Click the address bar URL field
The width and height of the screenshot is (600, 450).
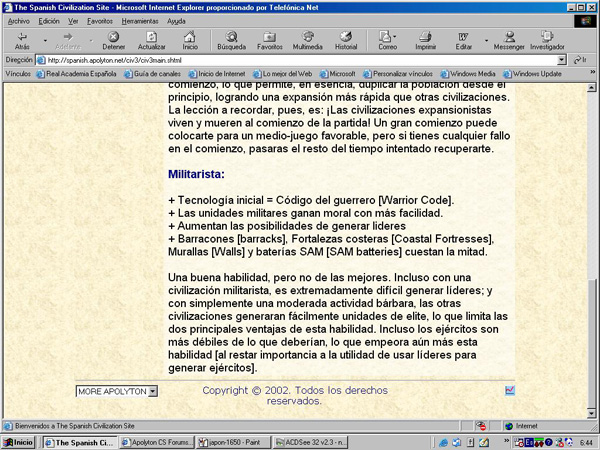tap(300, 60)
